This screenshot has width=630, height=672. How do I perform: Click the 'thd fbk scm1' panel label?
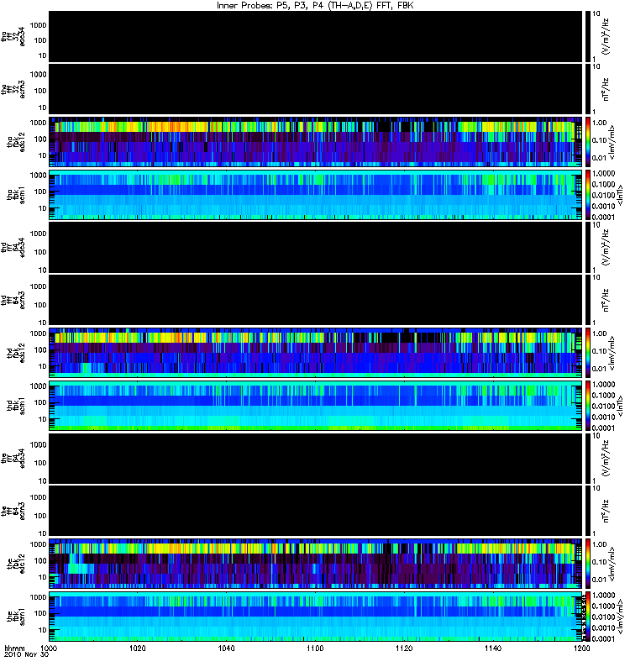pos(16,406)
